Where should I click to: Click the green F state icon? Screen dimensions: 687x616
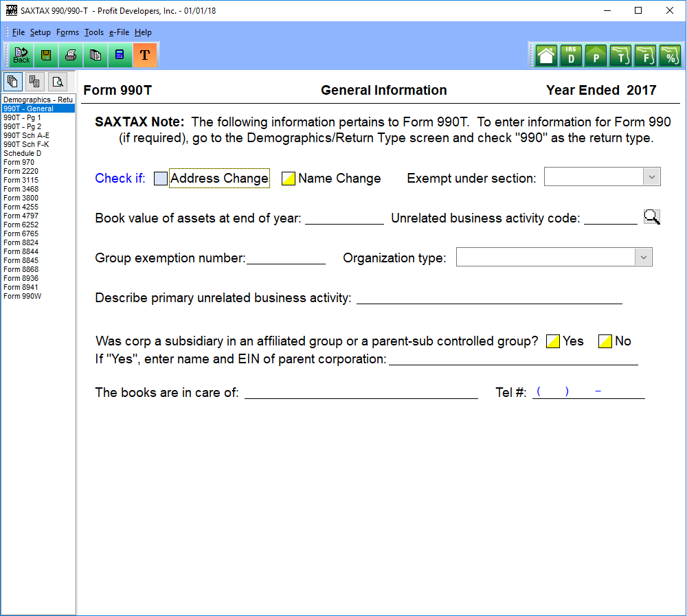(x=645, y=56)
